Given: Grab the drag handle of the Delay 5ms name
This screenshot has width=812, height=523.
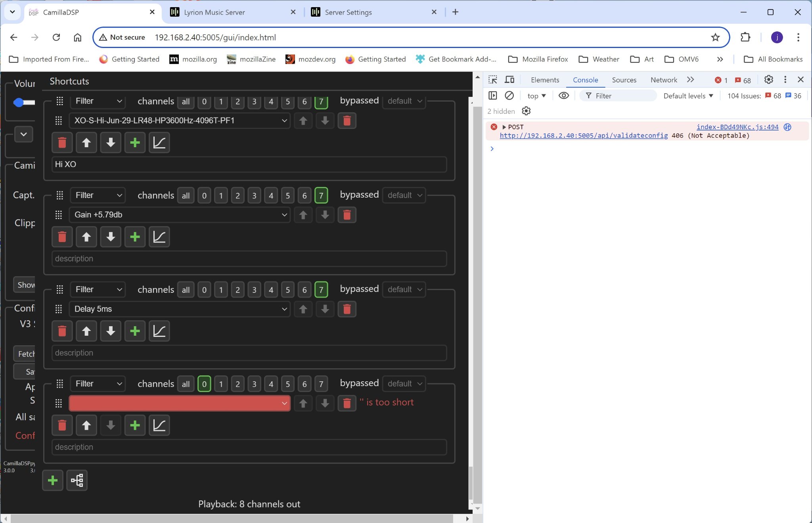Looking at the screenshot, I should click(59, 309).
